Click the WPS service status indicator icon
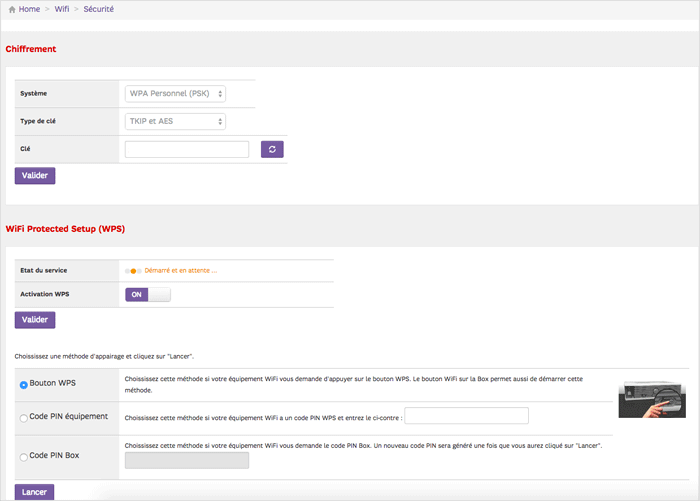This screenshot has height=501, width=700. click(x=133, y=270)
